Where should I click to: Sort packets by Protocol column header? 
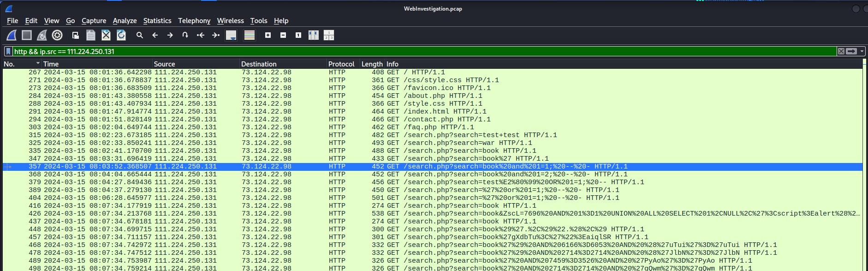pos(343,64)
